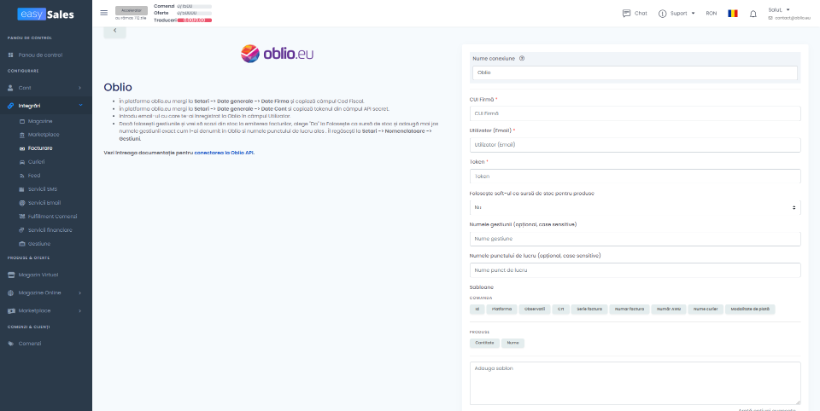820x411 pixels.
Task: Focus the Utilizator (Email) input field
Action: pos(635,145)
